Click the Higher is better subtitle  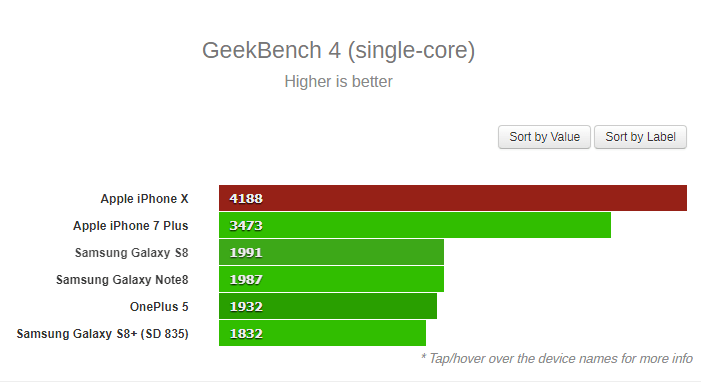click(338, 81)
